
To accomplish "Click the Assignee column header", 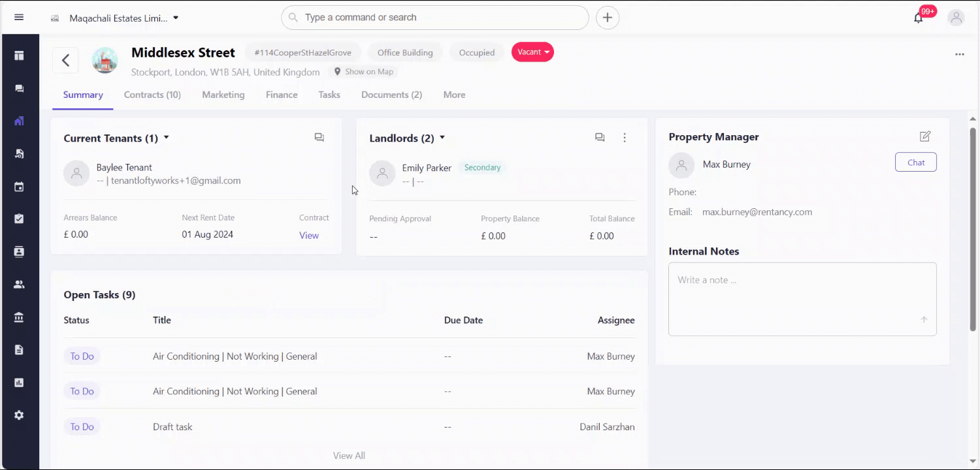I will click(x=616, y=320).
